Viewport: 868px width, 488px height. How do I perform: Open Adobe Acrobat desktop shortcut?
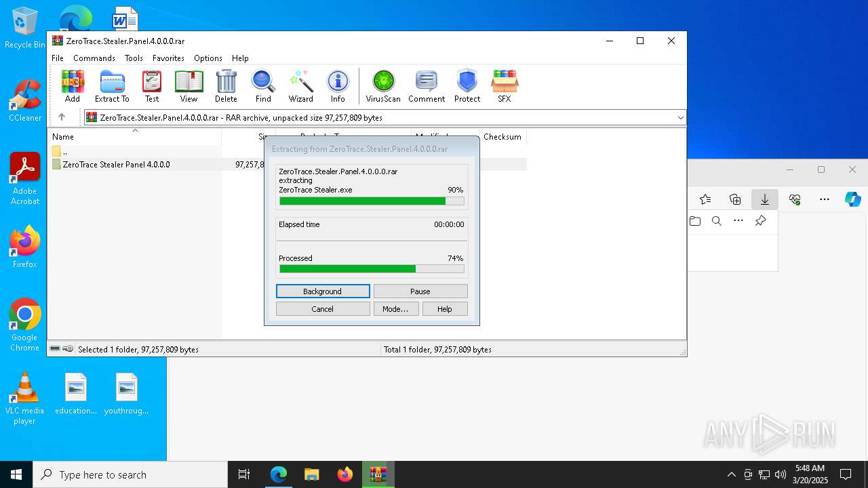click(x=25, y=179)
